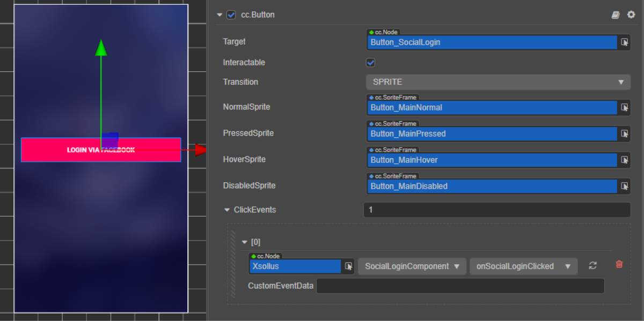This screenshot has height=321, width=644.
Task: Click the PressedSprite asset picker icon
Action: (x=624, y=134)
